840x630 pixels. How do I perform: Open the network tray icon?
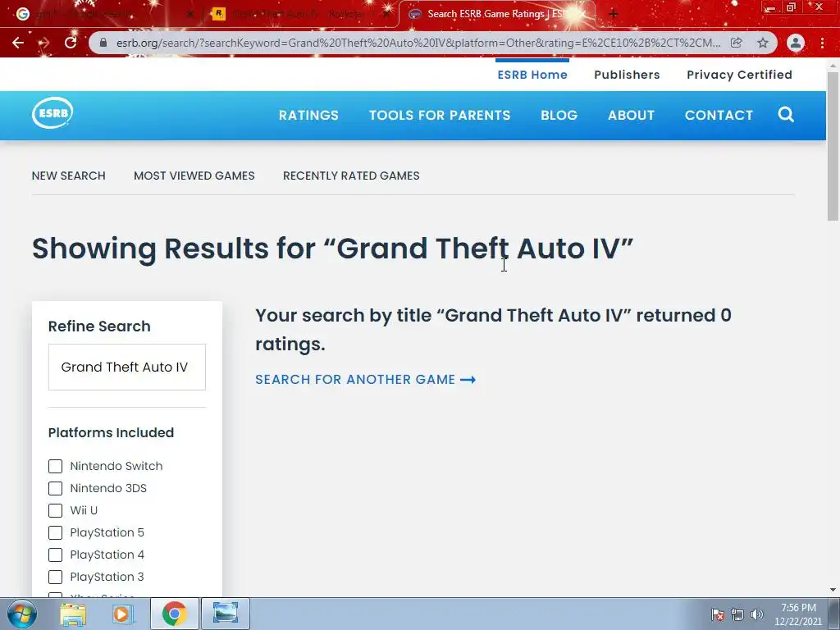[x=737, y=614]
